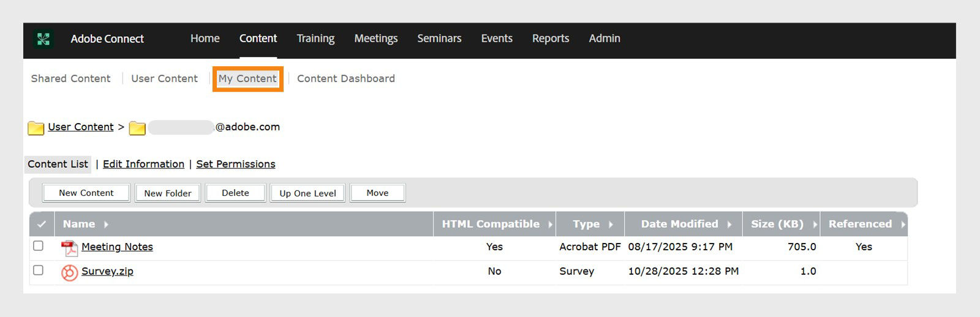Switch to the User Content tab
980x317 pixels.
[164, 78]
